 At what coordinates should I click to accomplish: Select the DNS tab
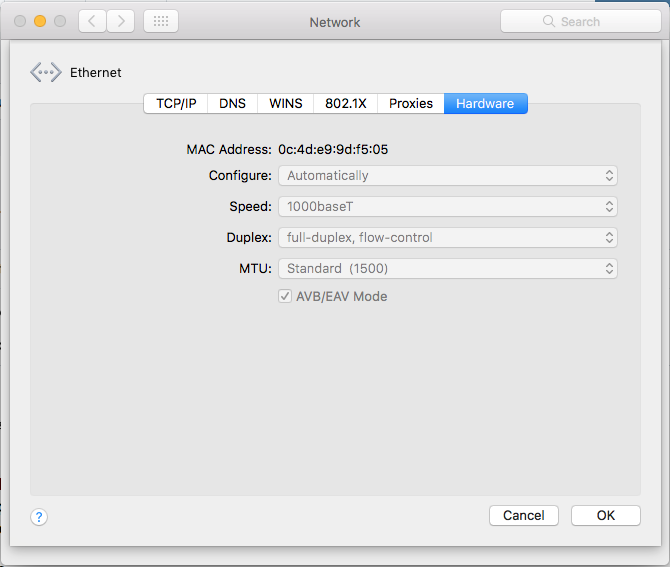232,104
